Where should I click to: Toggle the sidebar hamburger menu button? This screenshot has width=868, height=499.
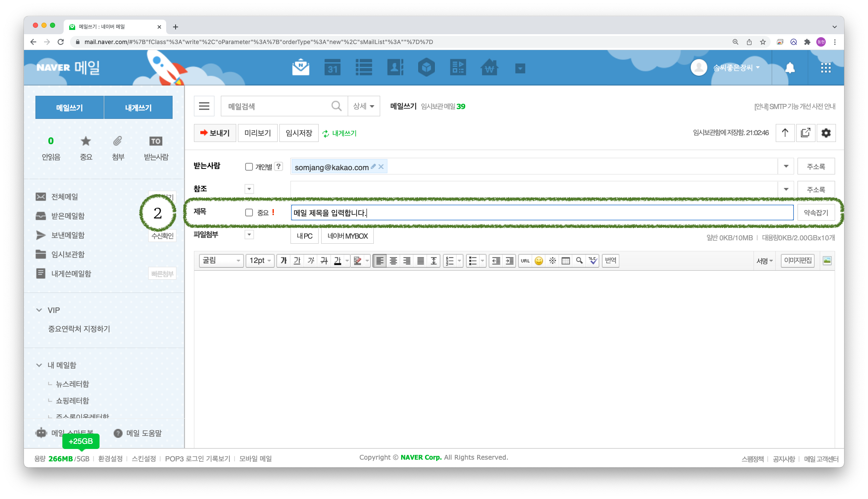pyautogui.click(x=204, y=106)
